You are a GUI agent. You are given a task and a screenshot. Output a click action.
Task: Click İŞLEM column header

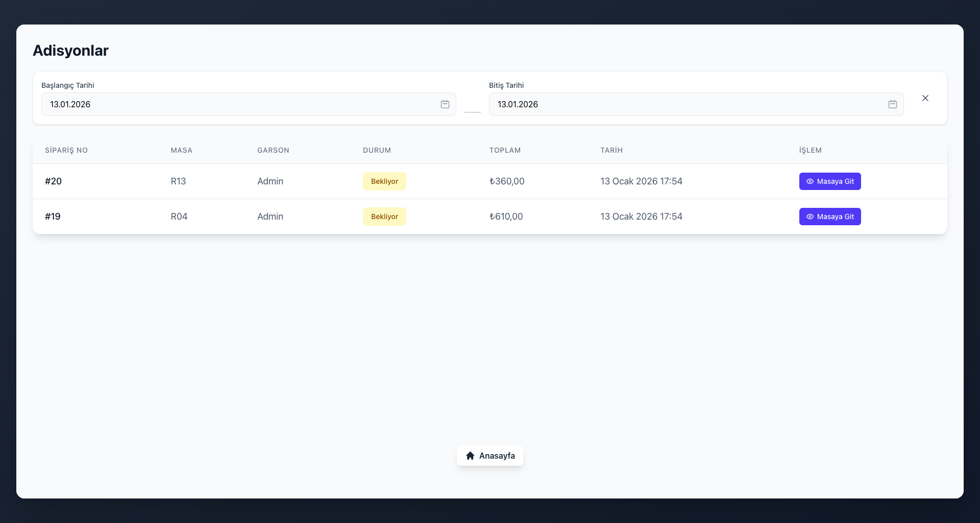(811, 150)
